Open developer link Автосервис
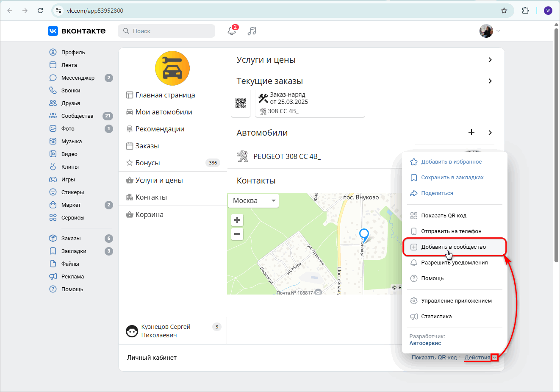 click(x=425, y=343)
